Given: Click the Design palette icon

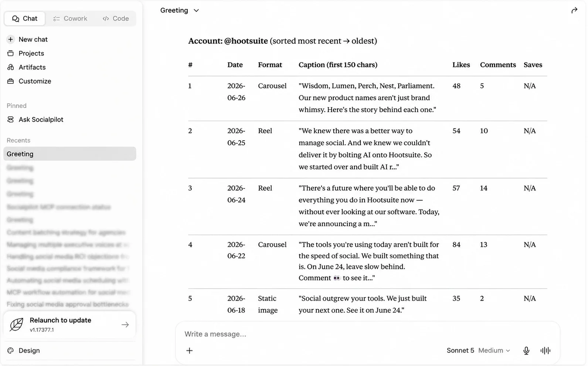Looking at the screenshot, I should click(11, 350).
